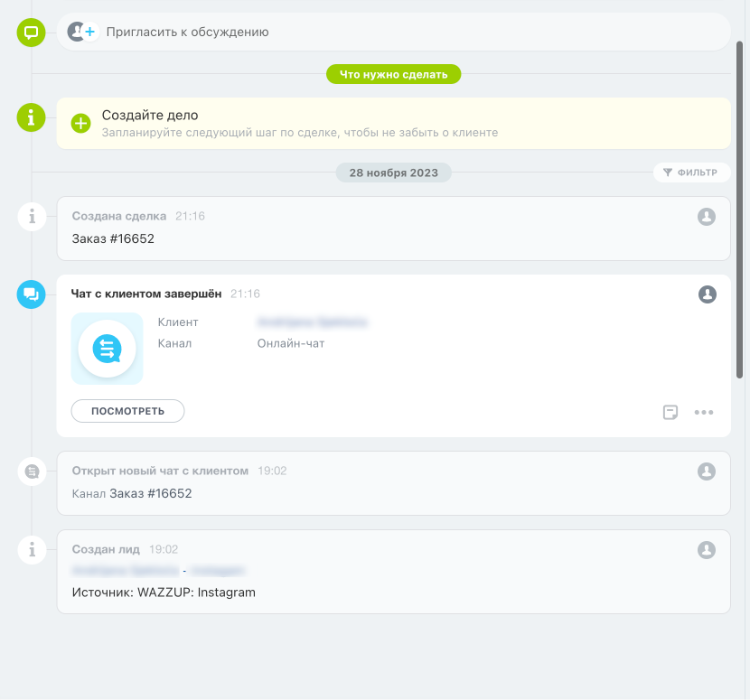Click the author avatar in Создана сделка entry
The width and height of the screenshot is (750, 700).
pos(707,217)
